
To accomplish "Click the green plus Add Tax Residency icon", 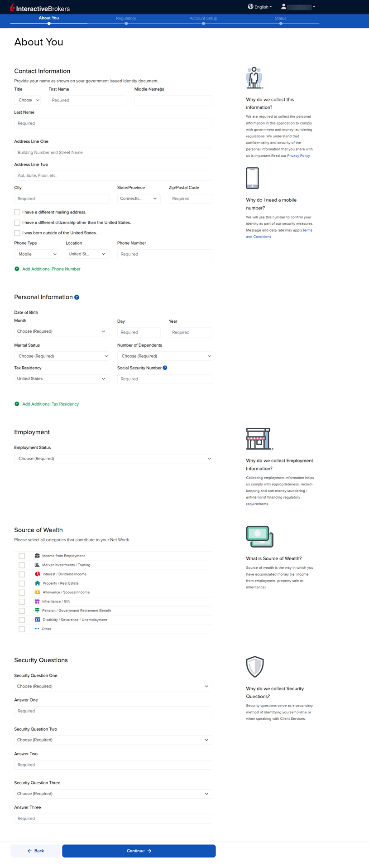I will click(17, 404).
